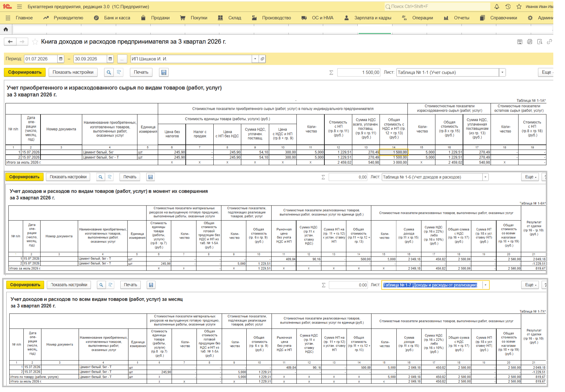Open calendar for end date 30.09.2026
Screen dimensions: 565x392
tap(110, 59)
